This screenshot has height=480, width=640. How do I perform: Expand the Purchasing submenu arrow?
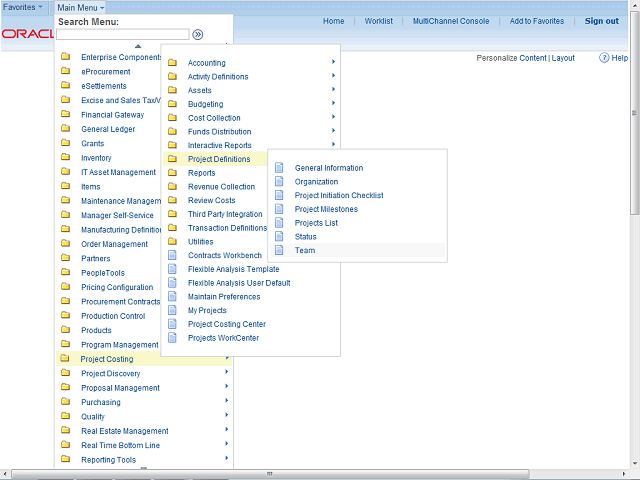point(227,402)
